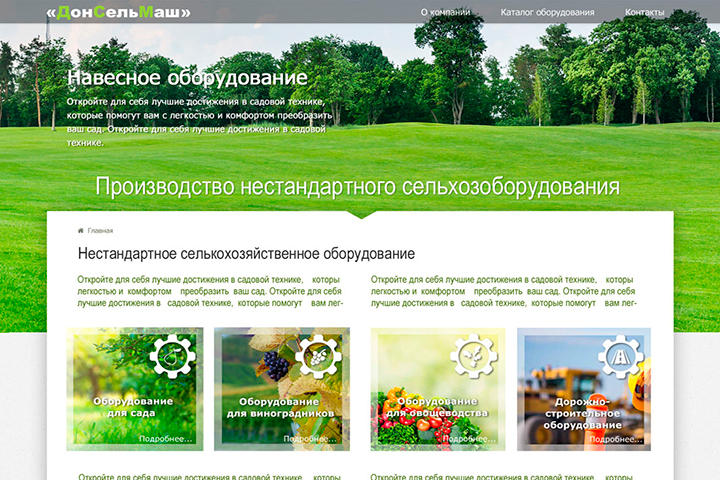
Task: Click the vegetable sprout gear icon
Action: [473, 356]
